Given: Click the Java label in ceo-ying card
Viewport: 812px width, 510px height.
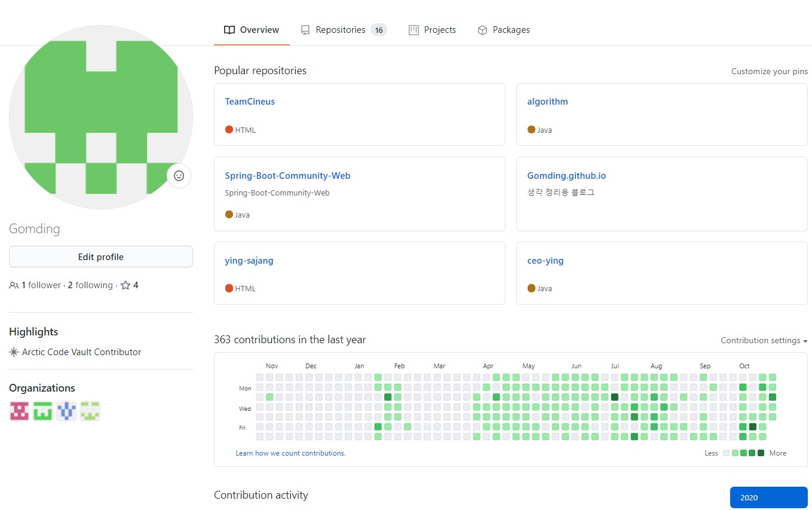Looking at the screenshot, I should pos(544,288).
